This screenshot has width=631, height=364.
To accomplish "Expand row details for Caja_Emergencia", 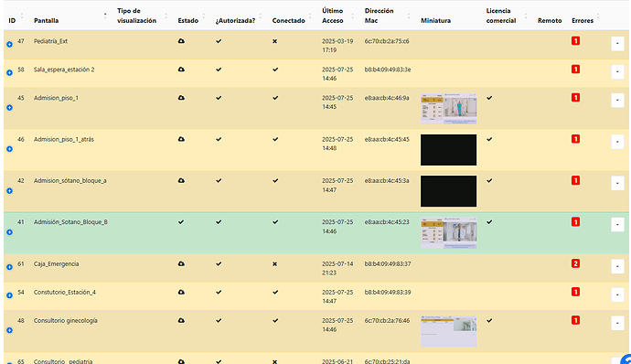I will point(9,267).
